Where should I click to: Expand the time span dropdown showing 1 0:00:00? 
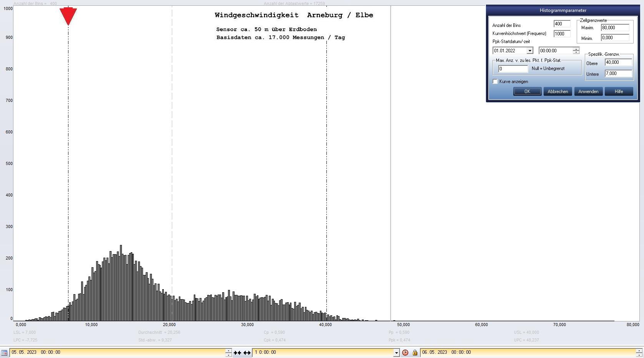point(396,353)
